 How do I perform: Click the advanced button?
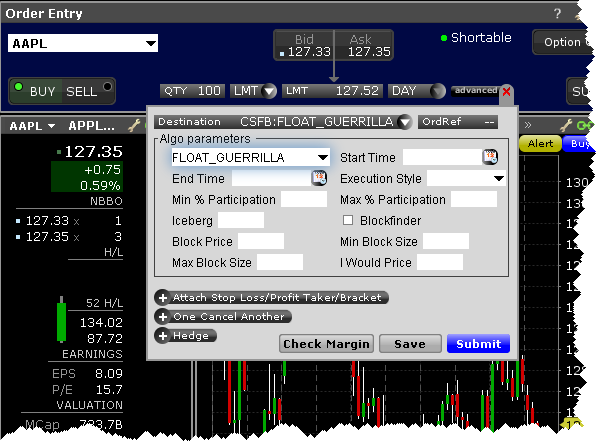point(475,91)
